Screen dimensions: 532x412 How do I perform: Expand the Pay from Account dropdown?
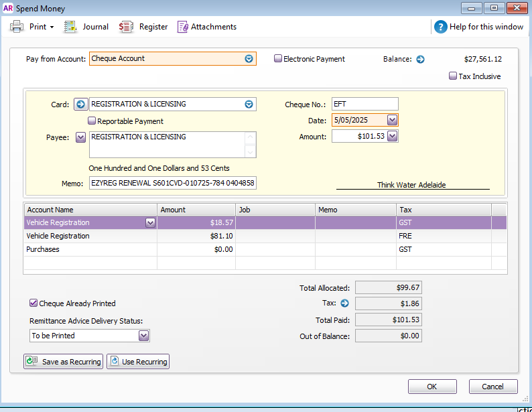[249, 59]
